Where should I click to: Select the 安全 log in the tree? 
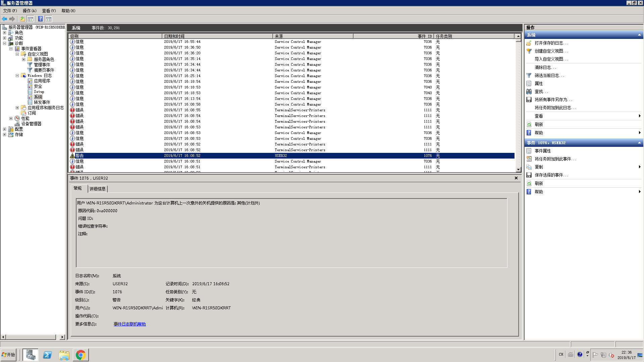(38, 86)
